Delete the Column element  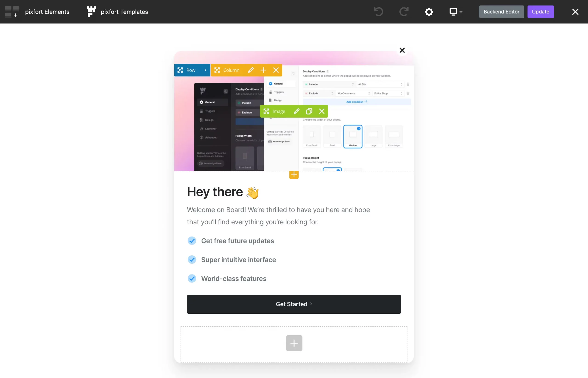276,70
